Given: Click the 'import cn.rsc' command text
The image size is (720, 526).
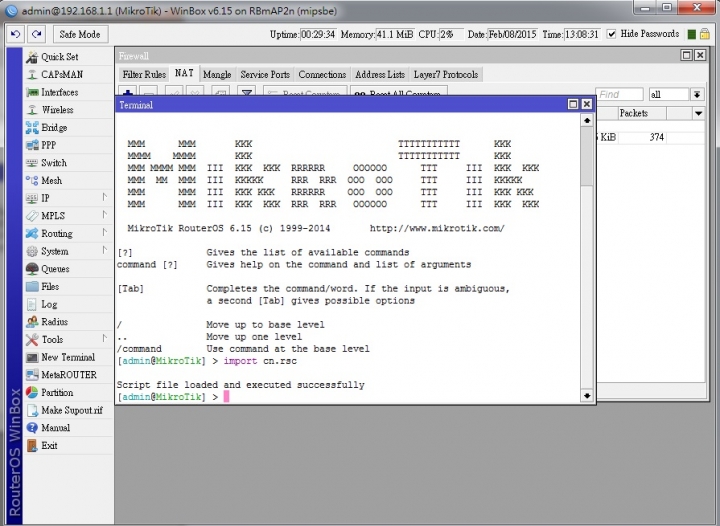Looking at the screenshot, I should (x=260, y=361).
